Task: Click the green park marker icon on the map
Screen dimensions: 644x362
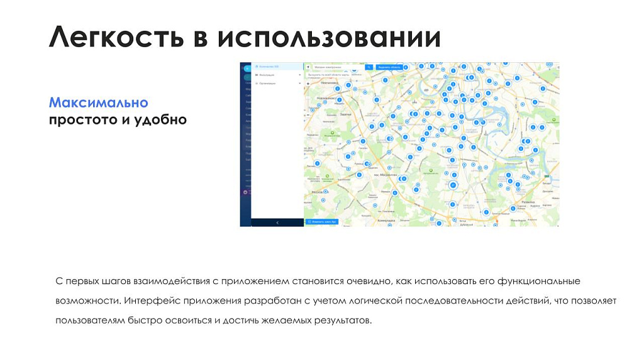Action: [332, 133]
